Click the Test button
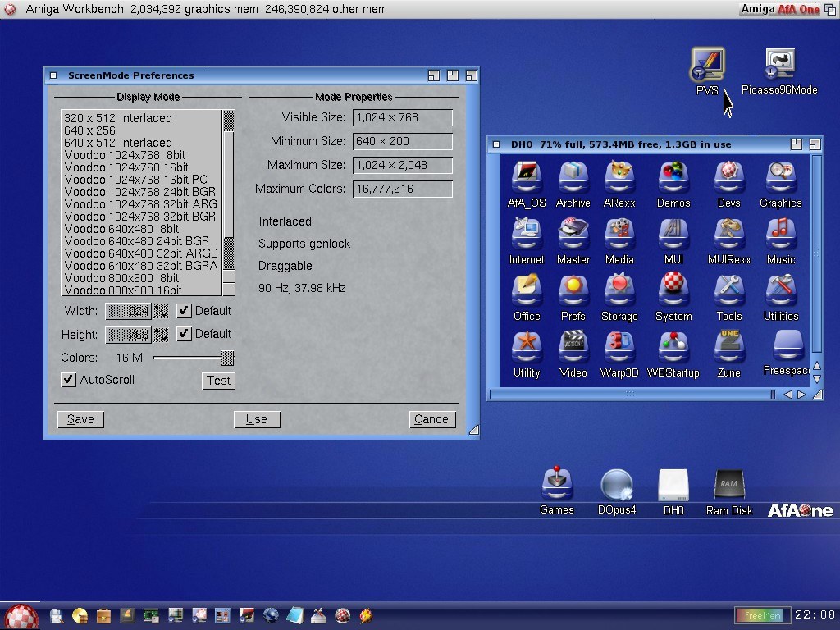The width and height of the screenshot is (840, 630). pyautogui.click(x=218, y=381)
